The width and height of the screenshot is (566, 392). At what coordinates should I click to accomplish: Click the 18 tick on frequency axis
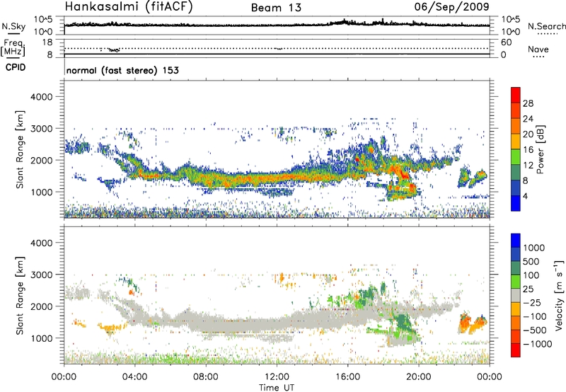pos(47,42)
